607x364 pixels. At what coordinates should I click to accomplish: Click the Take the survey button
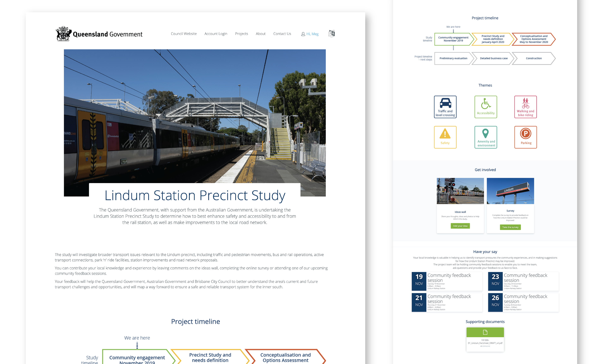pyautogui.click(x=510, y=227)
